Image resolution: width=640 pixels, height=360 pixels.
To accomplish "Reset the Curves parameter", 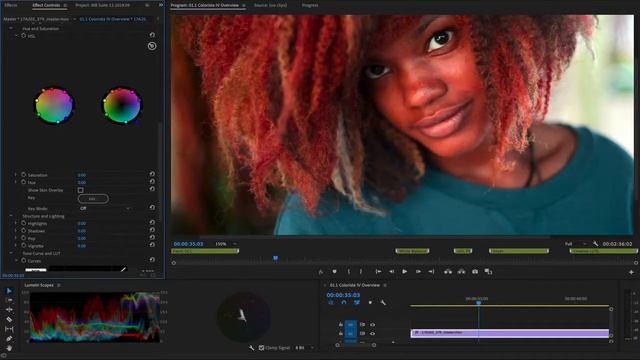I will pos(152,260).
